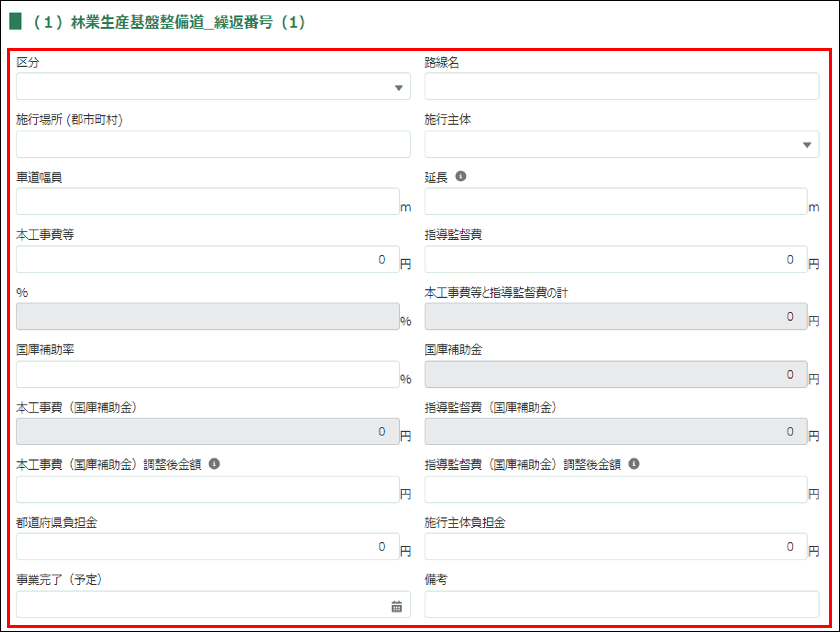840x632 pixels.
Task: Focus the 施行場所 (郡市町村) input
Action: click(x=213, y=144)
